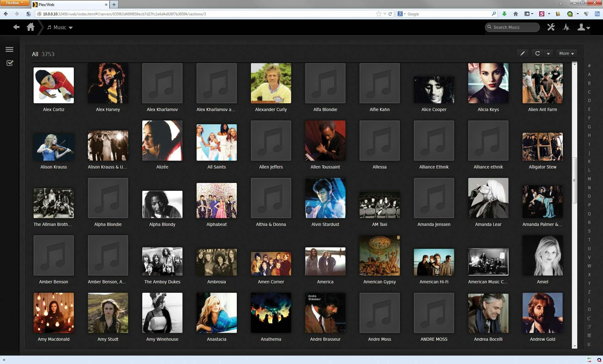Click the activity pulse icon
Viewport: 603px width, 364px height.
pos(566,27)
